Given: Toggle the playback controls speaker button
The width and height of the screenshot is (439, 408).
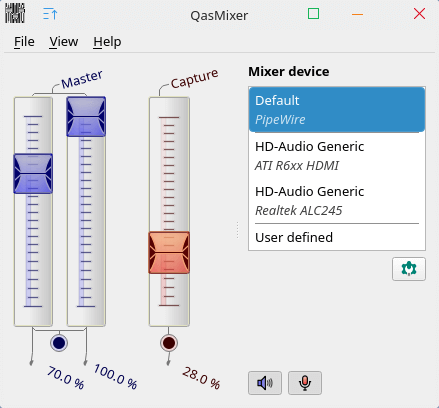Looking at the screenshot, I should (x=265, y=383).
